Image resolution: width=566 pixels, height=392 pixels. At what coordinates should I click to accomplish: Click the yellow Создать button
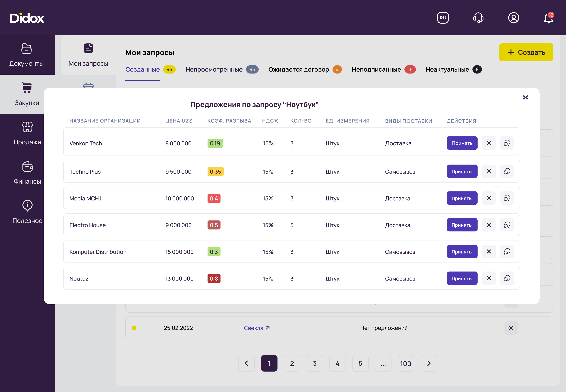tap(526, 52)
